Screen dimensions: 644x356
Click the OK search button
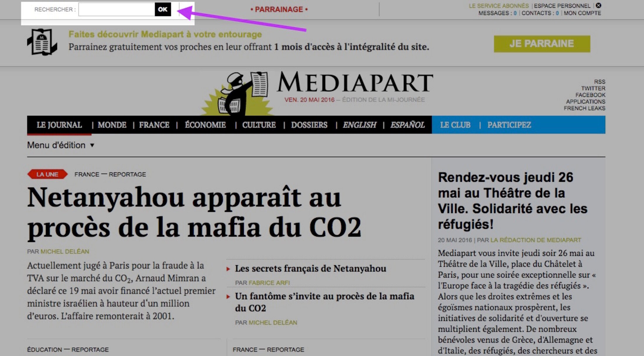pos(163,9)
